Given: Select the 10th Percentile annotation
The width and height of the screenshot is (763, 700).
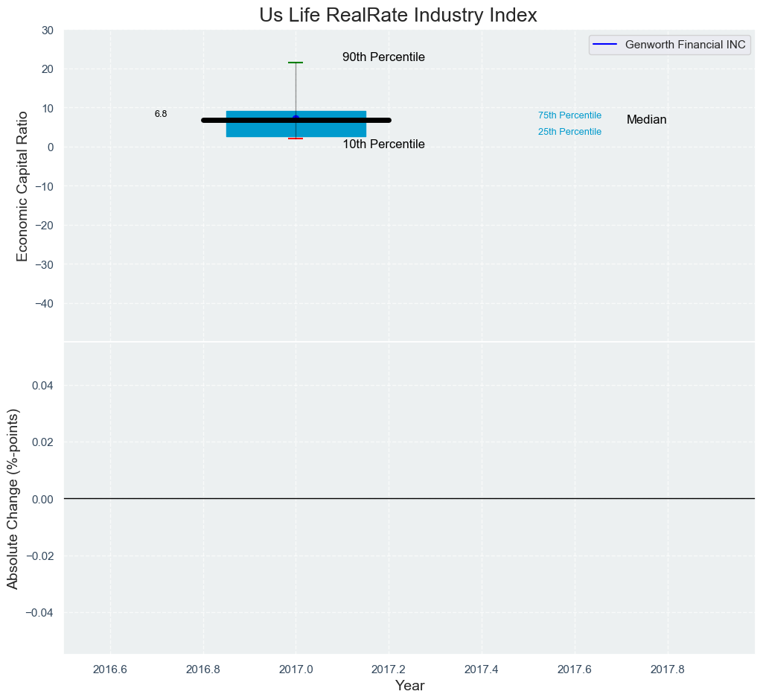Looking at the screenshot, I should 383,144.
